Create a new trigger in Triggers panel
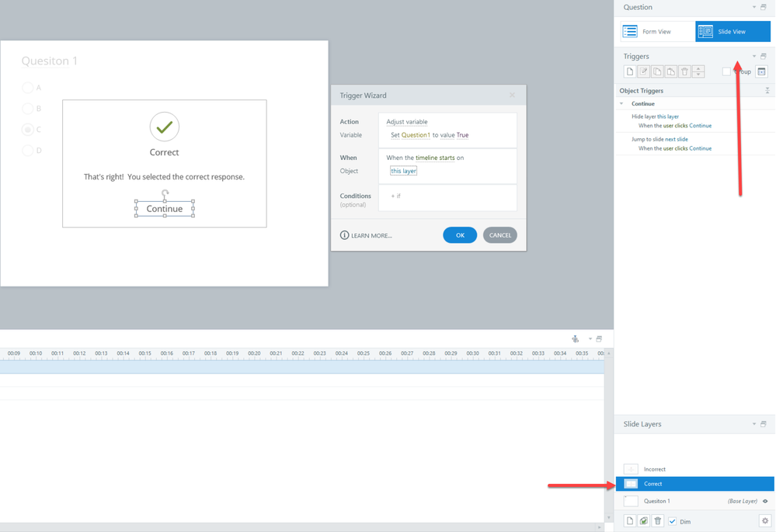 coord(629,71)
